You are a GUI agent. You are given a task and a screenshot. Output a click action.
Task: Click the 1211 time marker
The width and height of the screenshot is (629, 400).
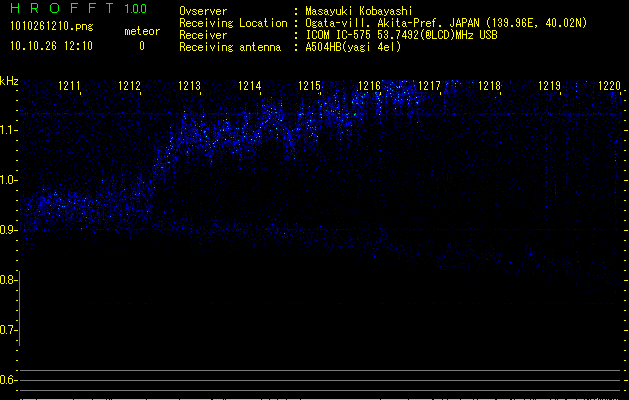(69, 86)
